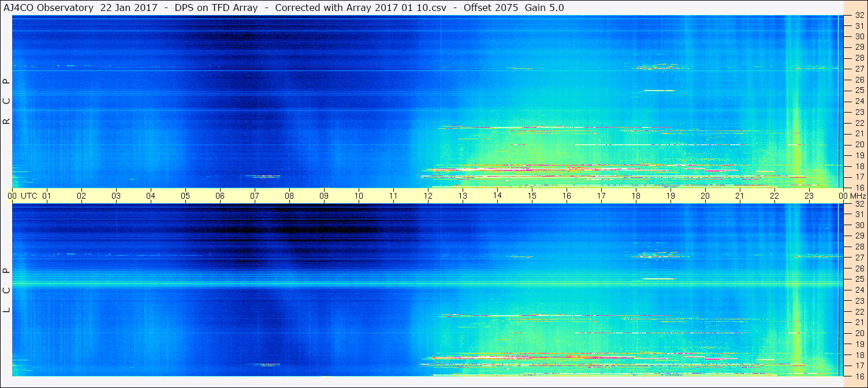Select the 15 hour mark on time axis
This screenshot has width=868, height=388.
(532, 196)
